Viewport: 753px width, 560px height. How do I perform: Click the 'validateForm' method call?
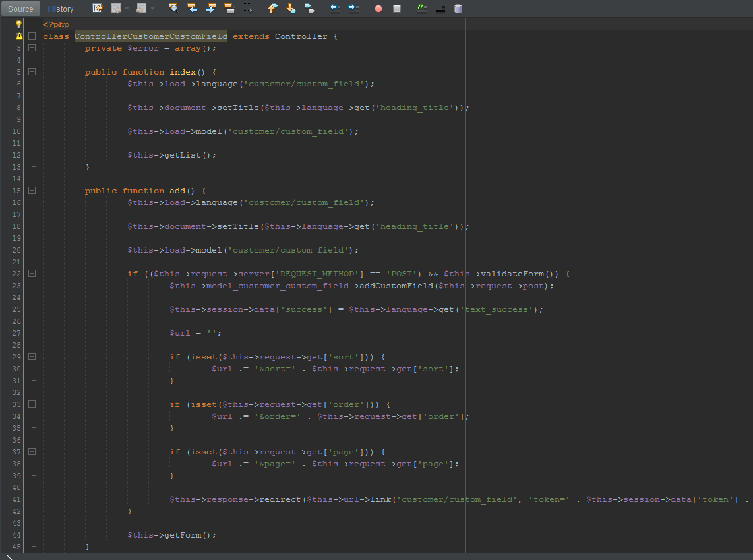tap(512, 274)
